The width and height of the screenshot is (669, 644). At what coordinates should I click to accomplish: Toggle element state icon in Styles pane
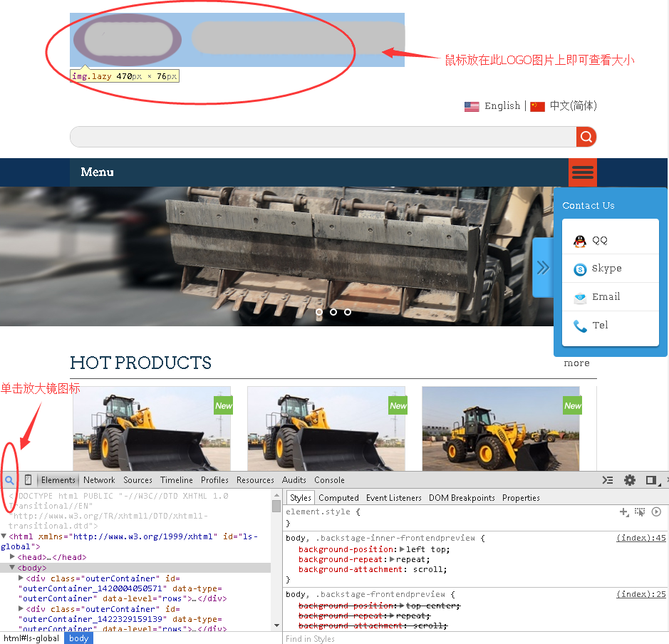(x=640, y=512)
